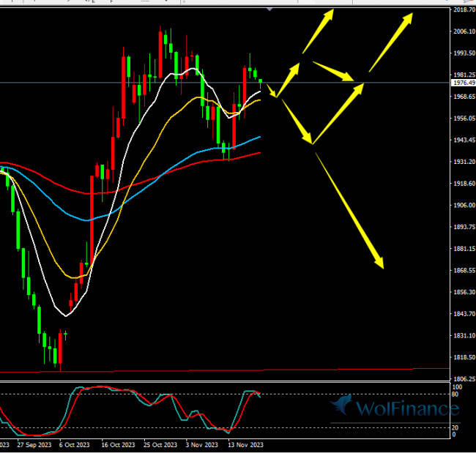The height and width of the screenshot is (453, 476).
Task: Select the long downward yellow arrow
Action: pyautogui.click(x=349, y=206)
